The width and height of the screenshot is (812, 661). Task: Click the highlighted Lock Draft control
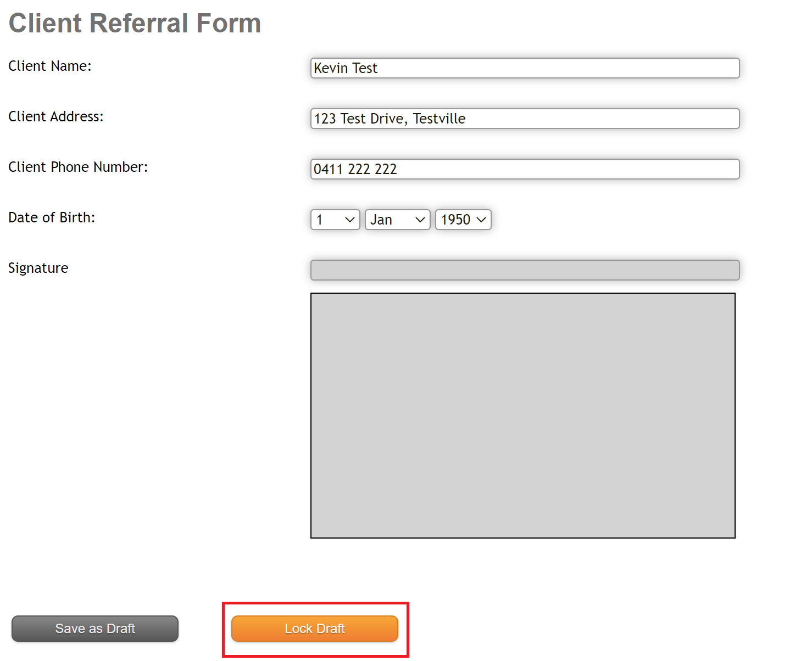coord(315,629)
